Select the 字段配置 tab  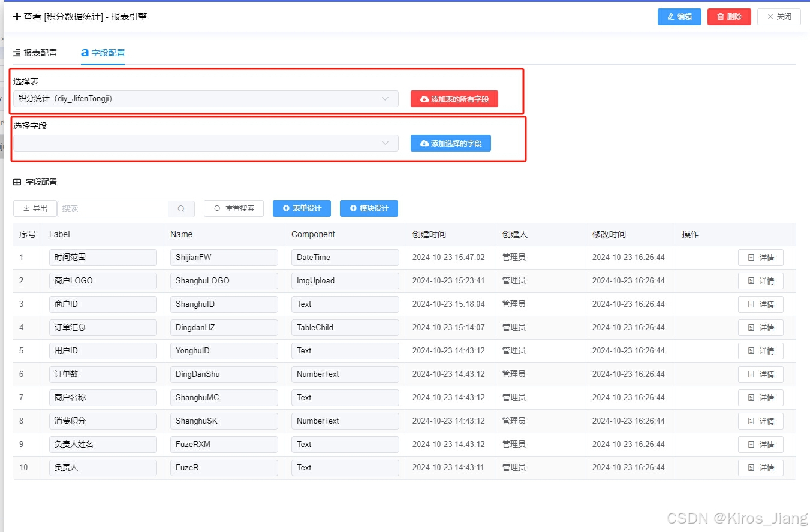tap(103, 53)
